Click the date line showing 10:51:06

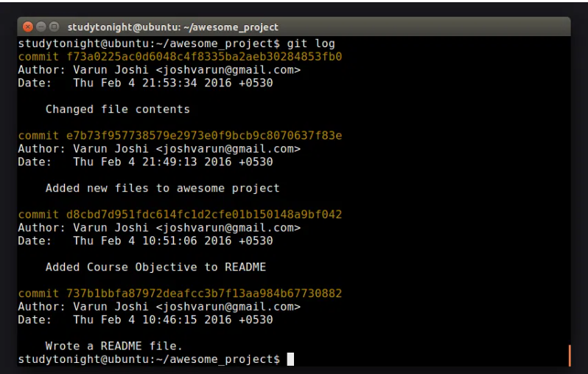click(145, 241)
